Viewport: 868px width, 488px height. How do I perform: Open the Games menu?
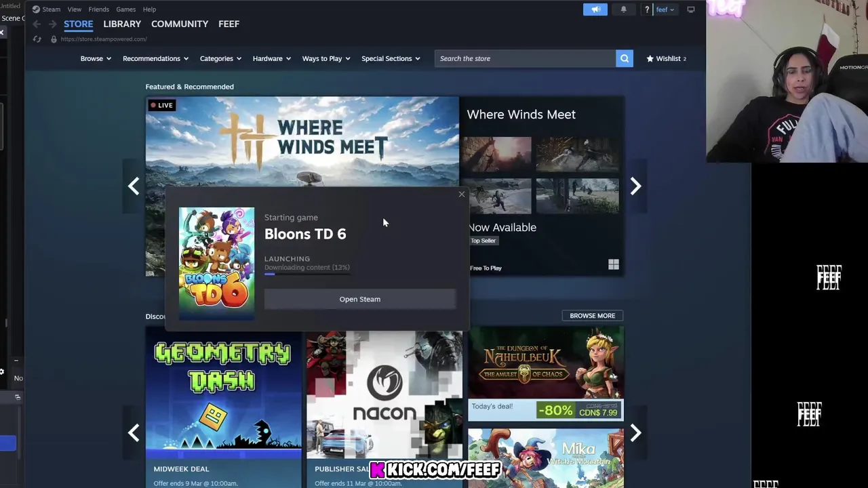[x=125, y=9]
